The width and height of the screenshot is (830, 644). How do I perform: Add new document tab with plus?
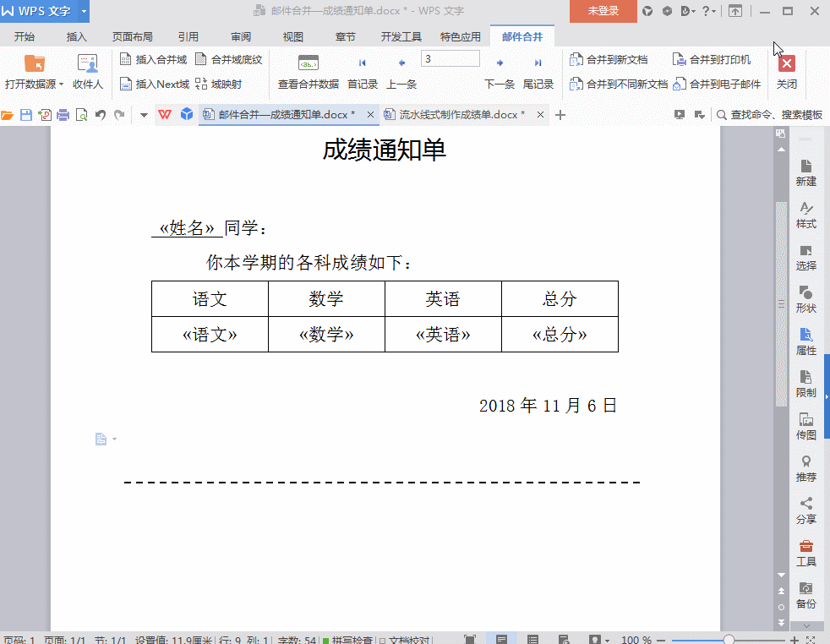[560, 115]
